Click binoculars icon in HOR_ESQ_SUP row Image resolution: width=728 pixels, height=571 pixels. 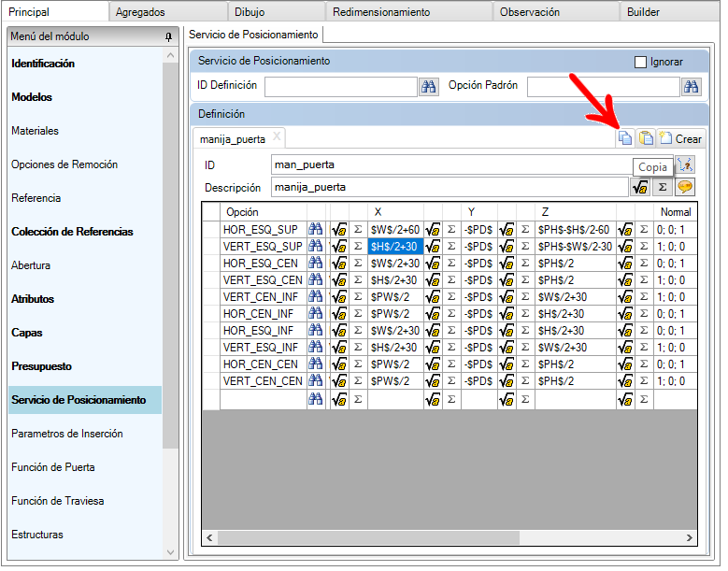[x=316, y=229]
